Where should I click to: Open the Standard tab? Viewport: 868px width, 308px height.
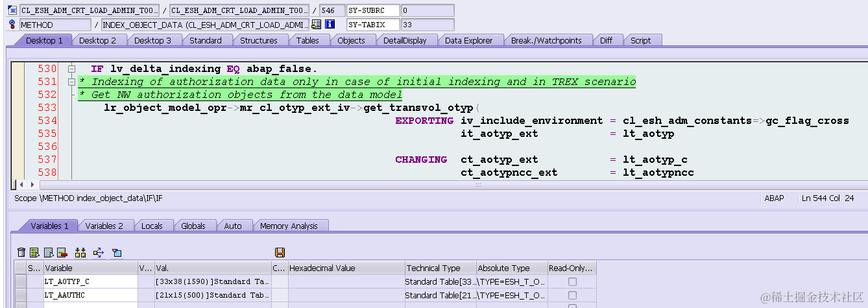pyautogui.click(x=206, y=40)
